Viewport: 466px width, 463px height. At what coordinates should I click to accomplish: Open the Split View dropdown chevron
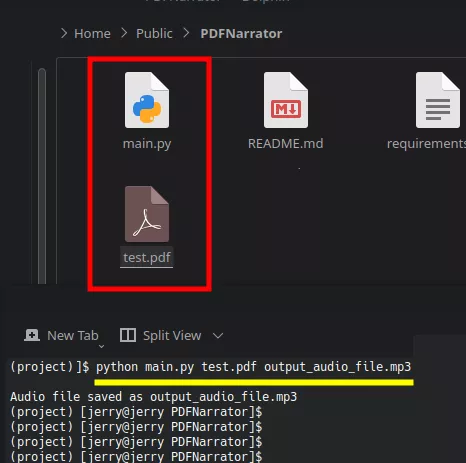click(x=218, y=336)
